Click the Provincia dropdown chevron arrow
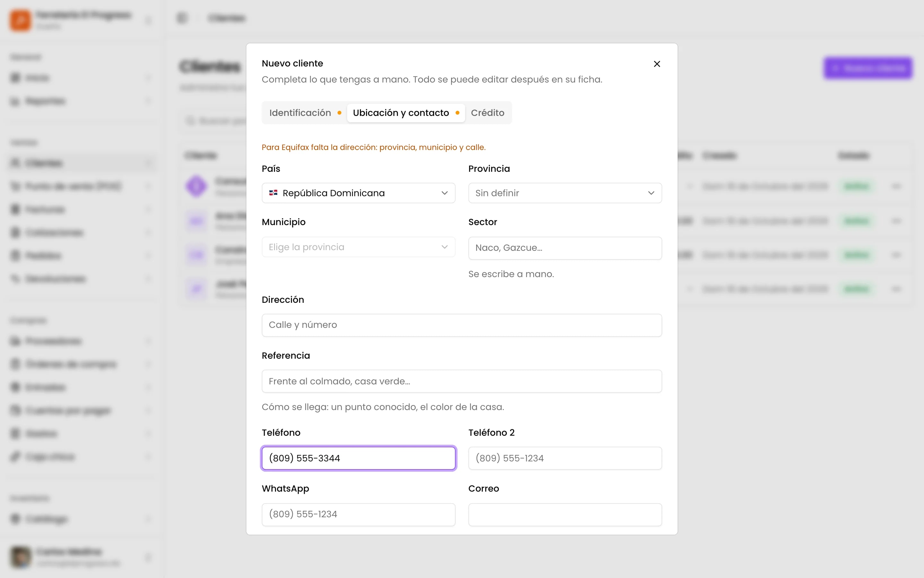This screenshot has height=578, width=924. click(x=651, y=193)
